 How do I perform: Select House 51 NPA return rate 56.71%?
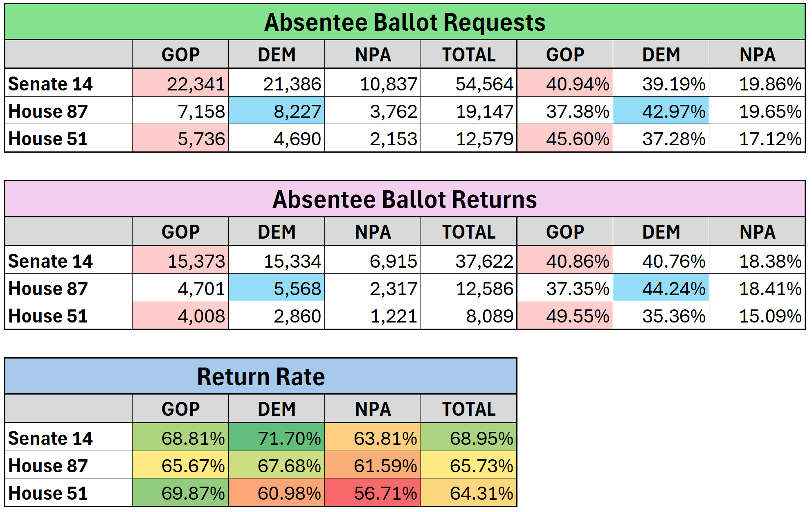click(373, 492)
